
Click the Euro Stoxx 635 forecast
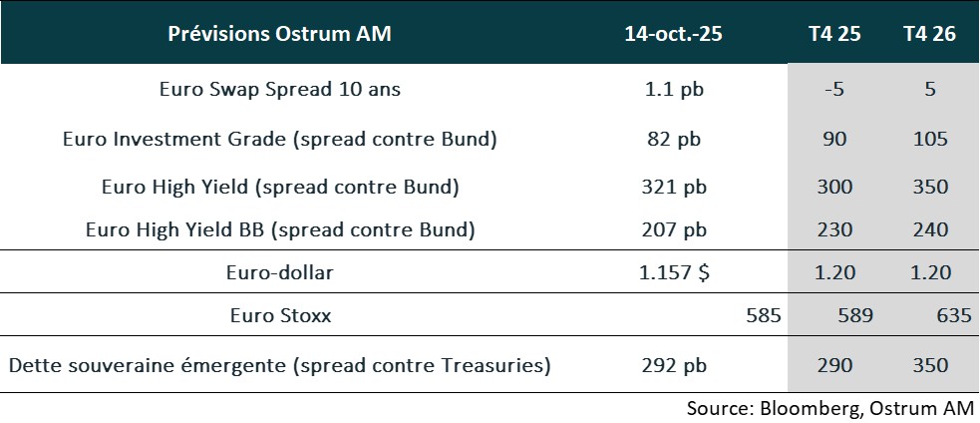pyautogui.click(x=954, y=316)
